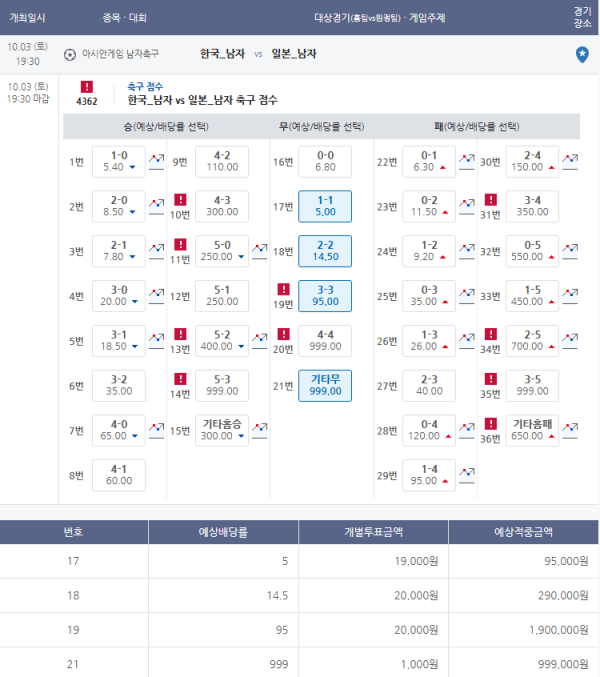Open odds trend chart for 1-4 score
Image resolution: width=600 pixels, height=677 pixels.
(467, 476)
